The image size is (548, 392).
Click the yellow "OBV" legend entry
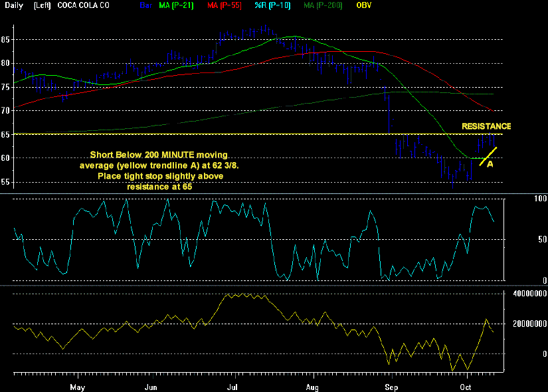click(364, 5)
